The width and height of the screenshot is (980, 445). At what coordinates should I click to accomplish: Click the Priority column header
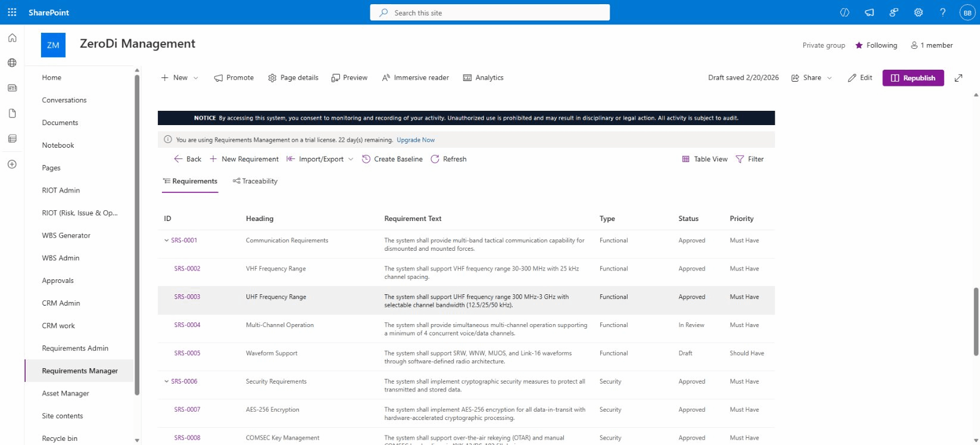coord(741,219)
